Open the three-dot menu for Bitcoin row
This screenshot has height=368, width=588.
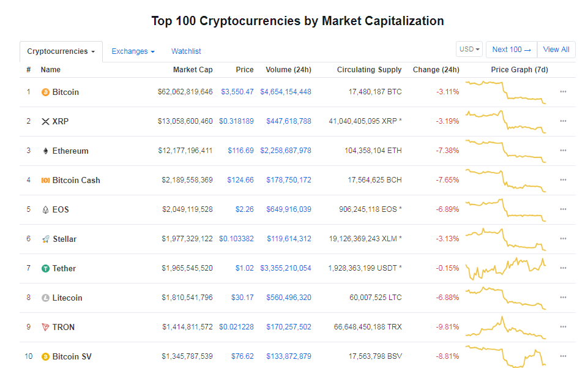[563, 92]
